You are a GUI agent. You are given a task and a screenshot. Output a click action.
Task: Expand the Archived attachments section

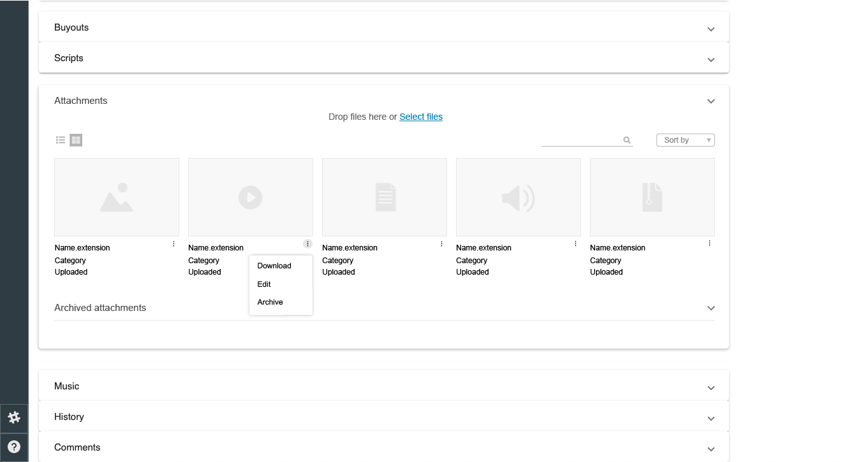coord(710,308)
